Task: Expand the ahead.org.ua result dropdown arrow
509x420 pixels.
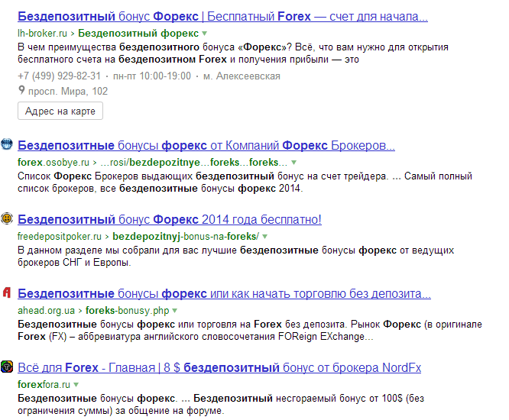Action: coord(175,311)
